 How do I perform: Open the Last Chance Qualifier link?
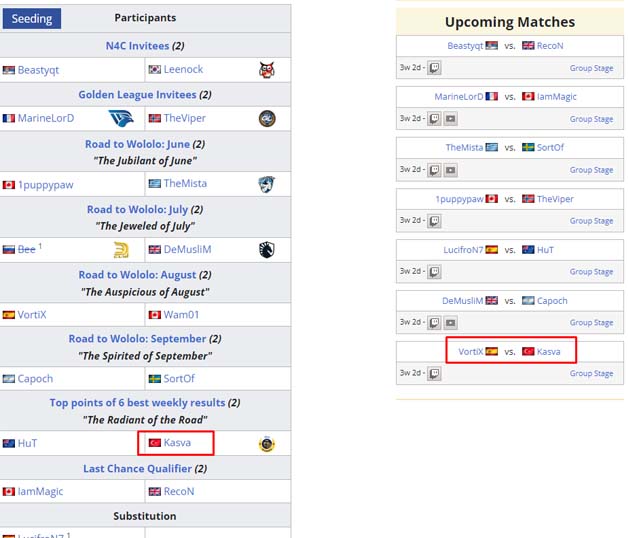tap(137, 468)
